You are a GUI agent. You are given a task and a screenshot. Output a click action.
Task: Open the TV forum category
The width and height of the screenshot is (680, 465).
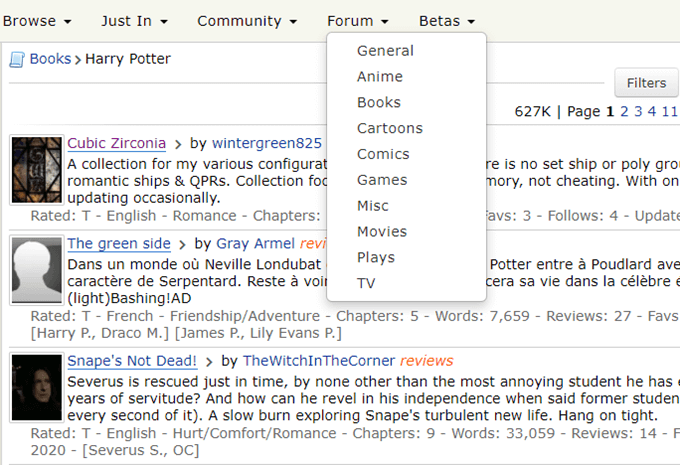366,284
